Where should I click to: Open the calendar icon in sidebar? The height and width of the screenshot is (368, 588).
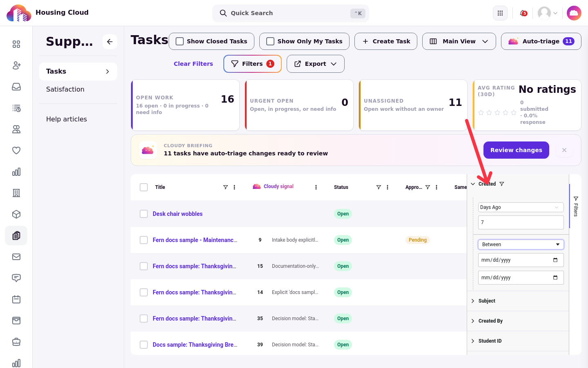click(16, 299)
